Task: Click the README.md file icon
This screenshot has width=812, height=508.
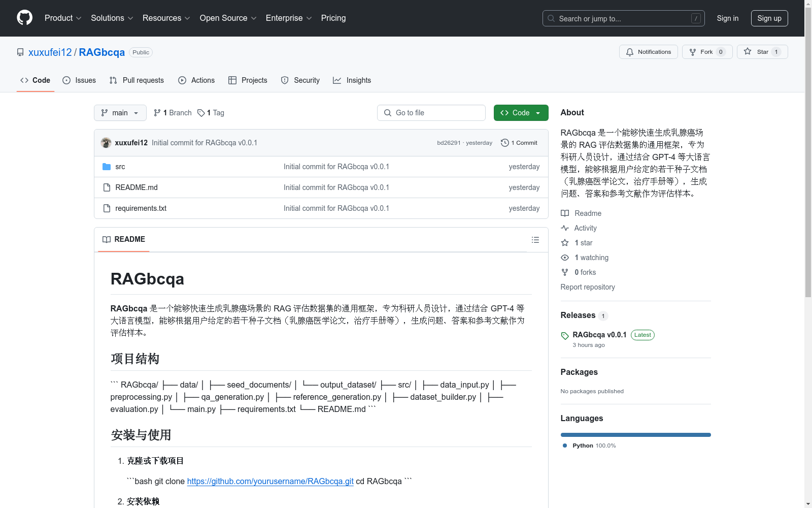Action: coord(107,187)
